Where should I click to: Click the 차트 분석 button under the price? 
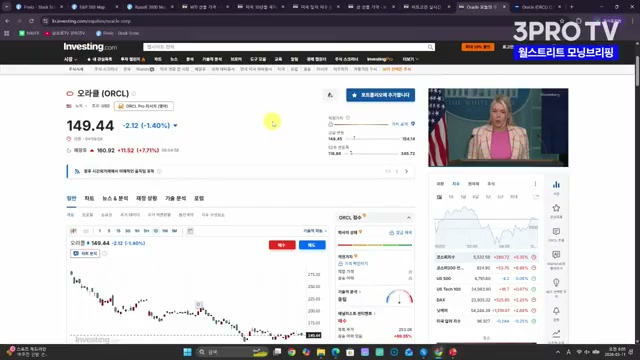[x=85, y=253]
